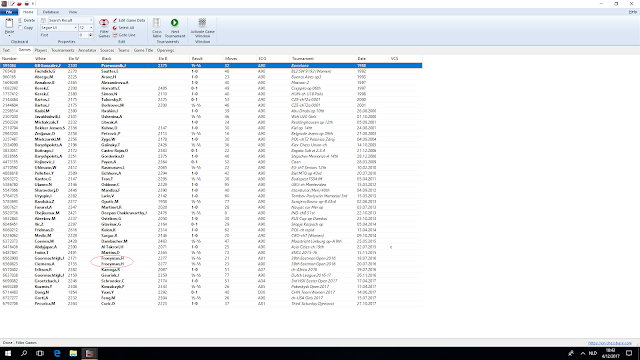
Task: Click Activate Game Window icon
Action: 202,22
